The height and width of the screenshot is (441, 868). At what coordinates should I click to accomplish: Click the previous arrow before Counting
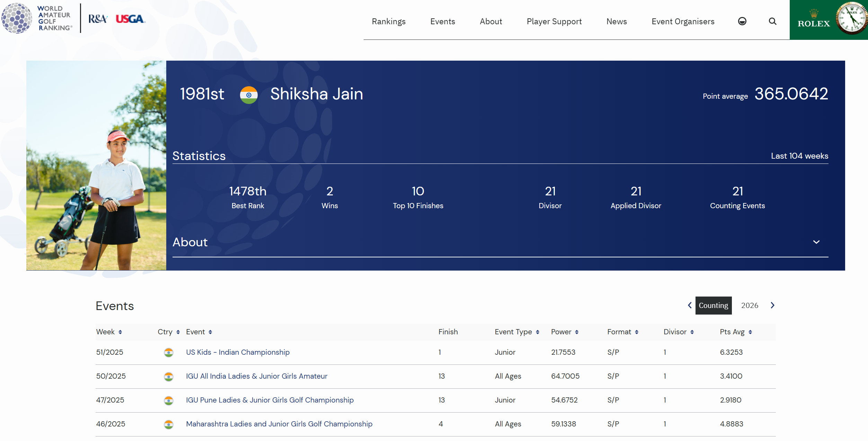(689, 305)
